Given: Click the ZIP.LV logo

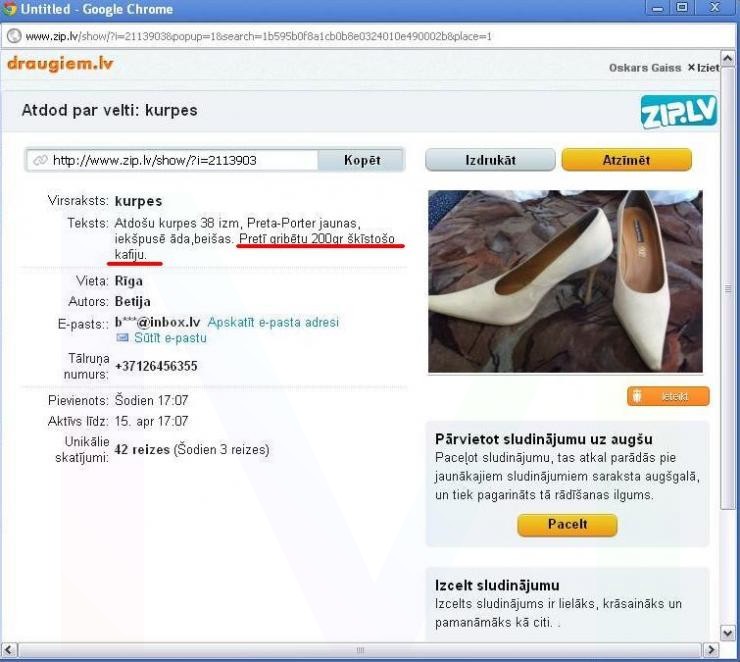Looking at the screenshot, I should pyautogui.click(x=679, y=112).
